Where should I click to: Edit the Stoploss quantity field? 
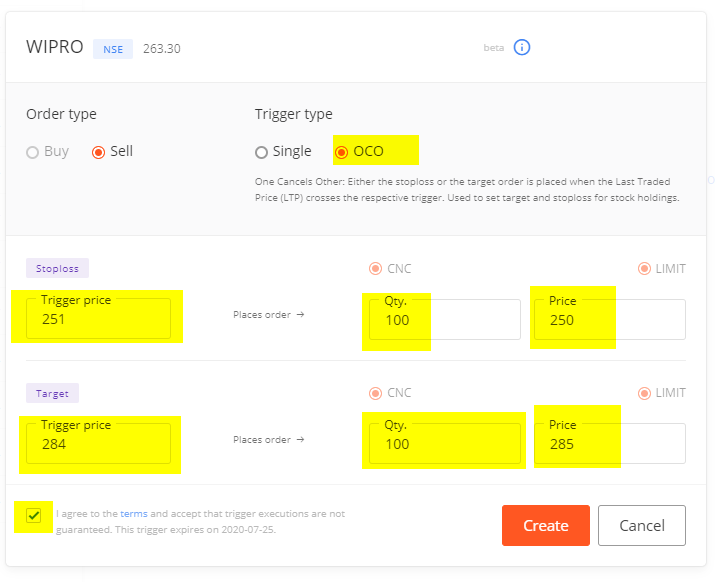[445, 319]
